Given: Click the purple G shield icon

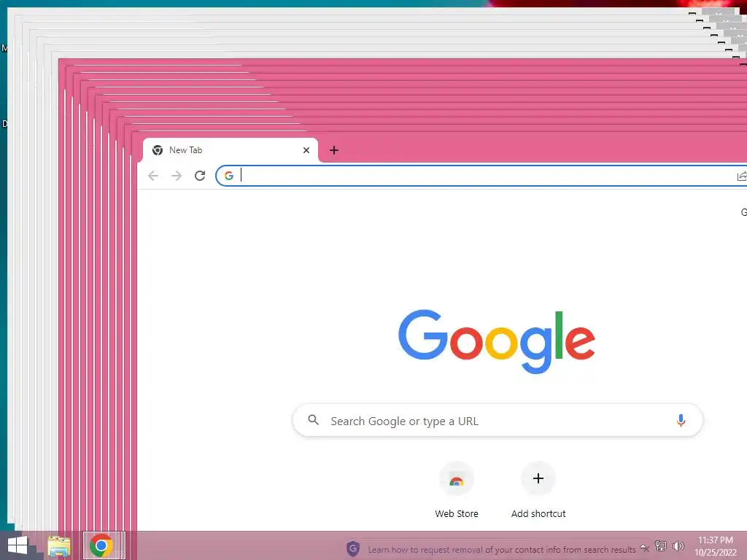Looking at the screenshot, I should pos(353,548).
